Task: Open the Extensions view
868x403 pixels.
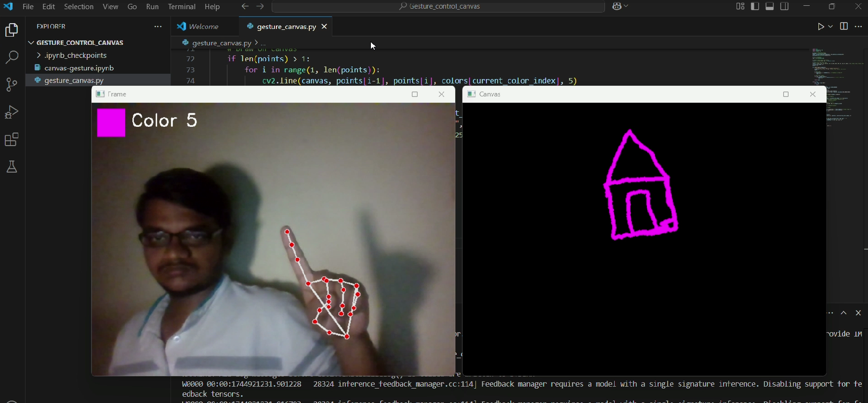Action: (12, 139)
